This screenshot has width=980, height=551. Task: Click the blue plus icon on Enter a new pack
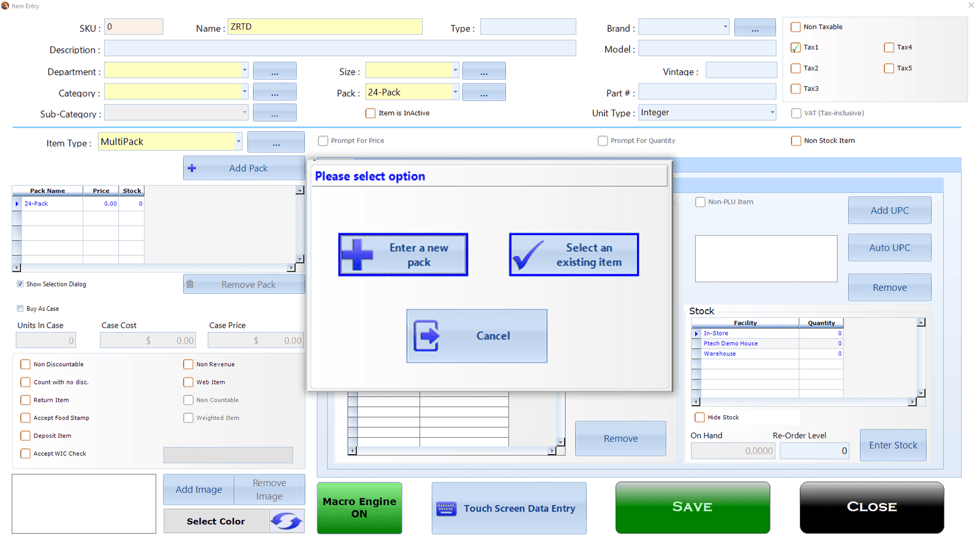tap(357, 255)
